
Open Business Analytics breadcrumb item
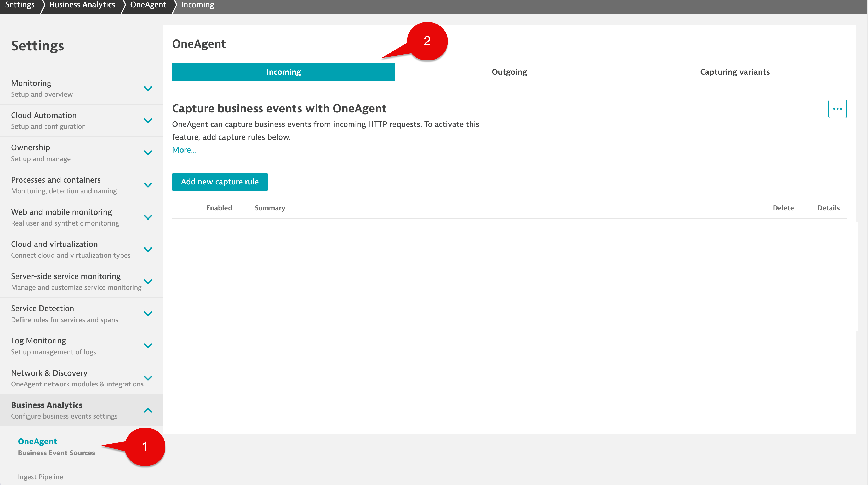[82, 5]
